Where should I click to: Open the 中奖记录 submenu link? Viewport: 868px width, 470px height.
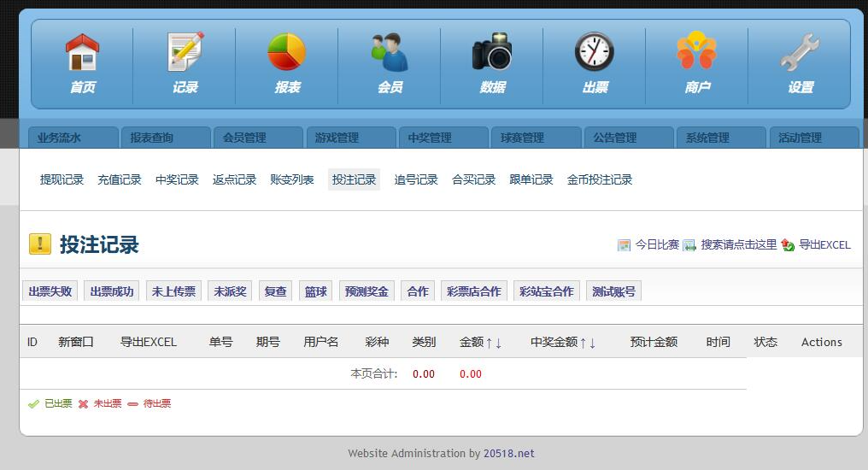177,179
